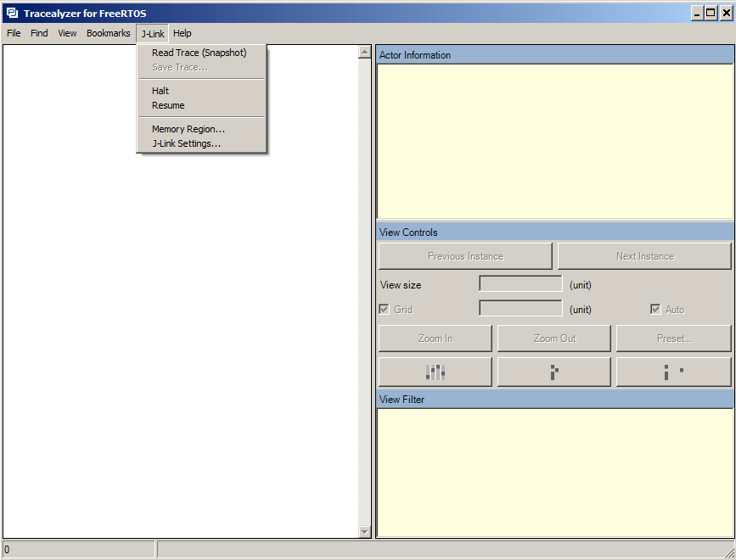
Task: Open the Help menu
Action: pos(183,33)
